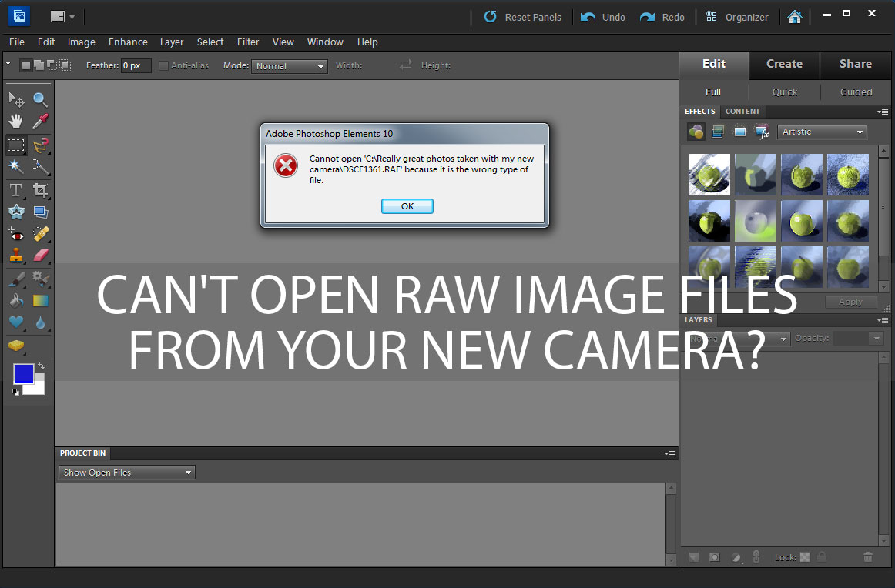Select the Sponge tool
The image size is (895, 588).
pos(16,346)
